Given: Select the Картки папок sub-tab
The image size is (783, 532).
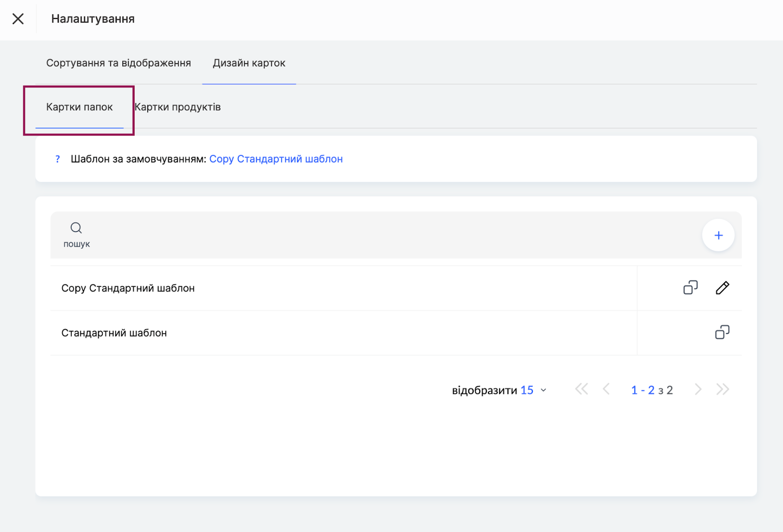Looking at the screenshot, I should 79,107.
